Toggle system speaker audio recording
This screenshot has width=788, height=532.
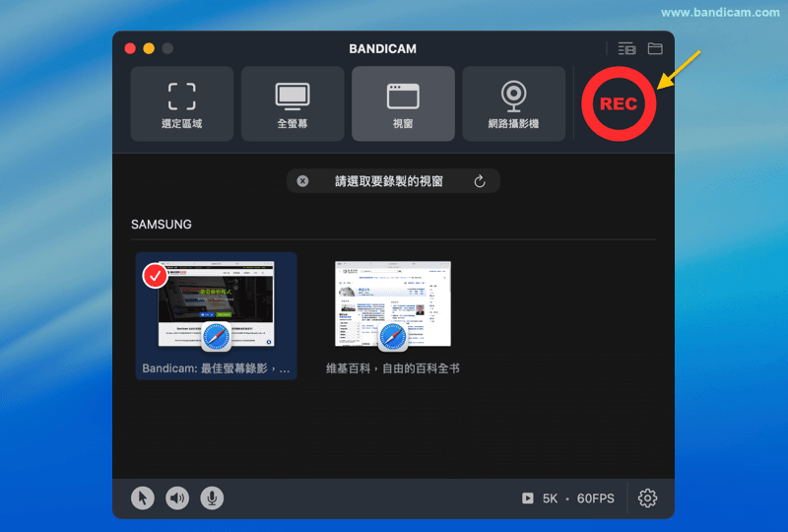[177, 498]
